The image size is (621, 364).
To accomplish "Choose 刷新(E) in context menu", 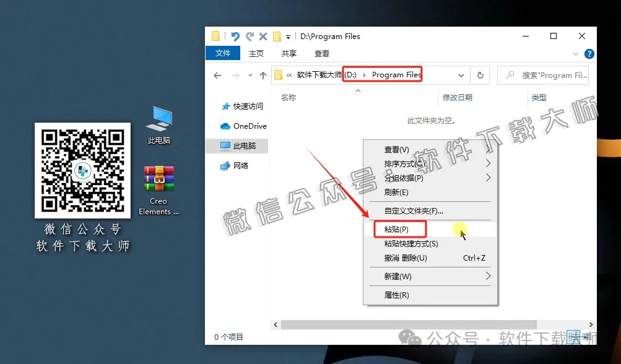I will [x=430, y=192].
